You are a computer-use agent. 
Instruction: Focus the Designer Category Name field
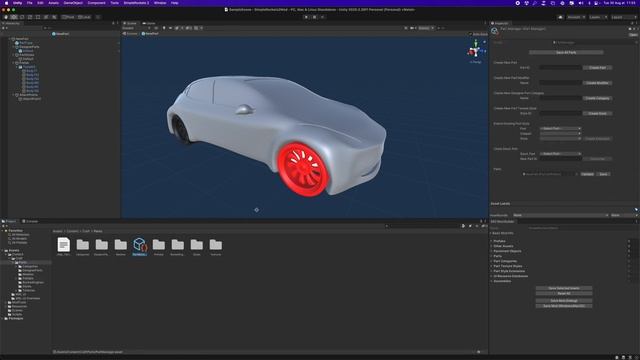[561, 98]
